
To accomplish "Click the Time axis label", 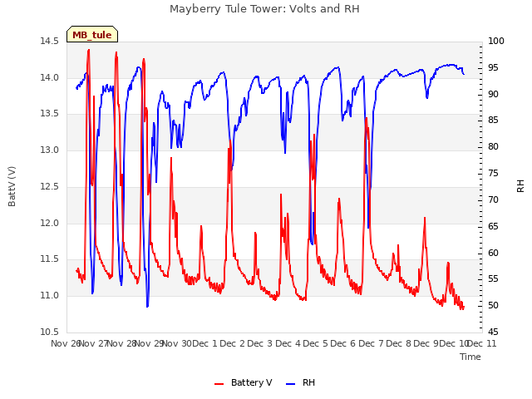I will (x=470, y=357).
